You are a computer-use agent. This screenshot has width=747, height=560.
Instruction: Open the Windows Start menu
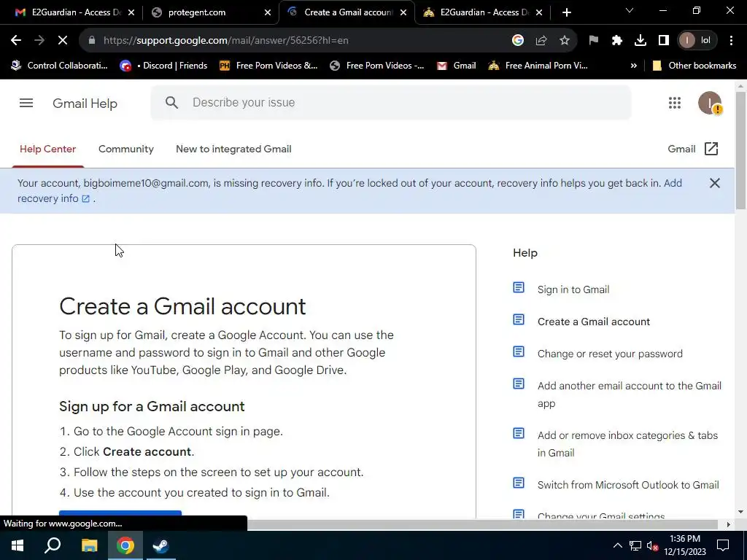coord(18,545)
